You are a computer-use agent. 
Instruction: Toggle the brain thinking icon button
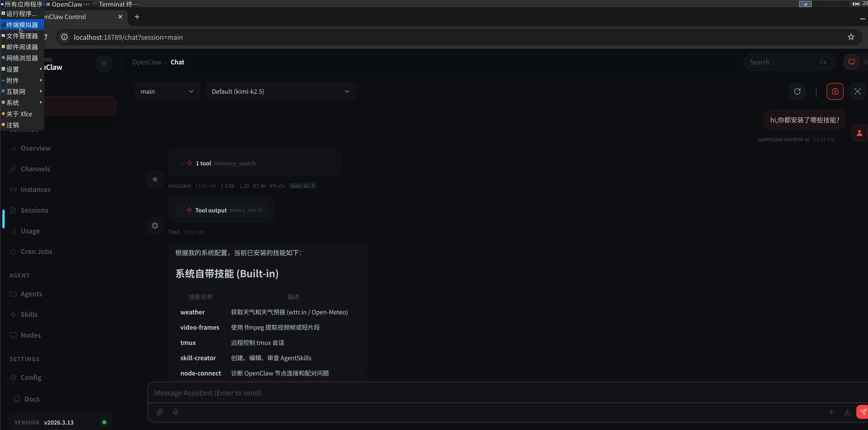pos(835,91)
